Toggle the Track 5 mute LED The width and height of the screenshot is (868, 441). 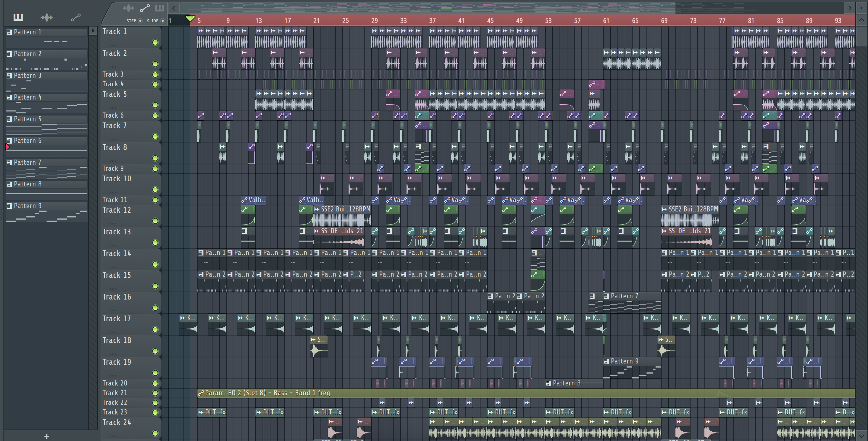pos(155,105)
